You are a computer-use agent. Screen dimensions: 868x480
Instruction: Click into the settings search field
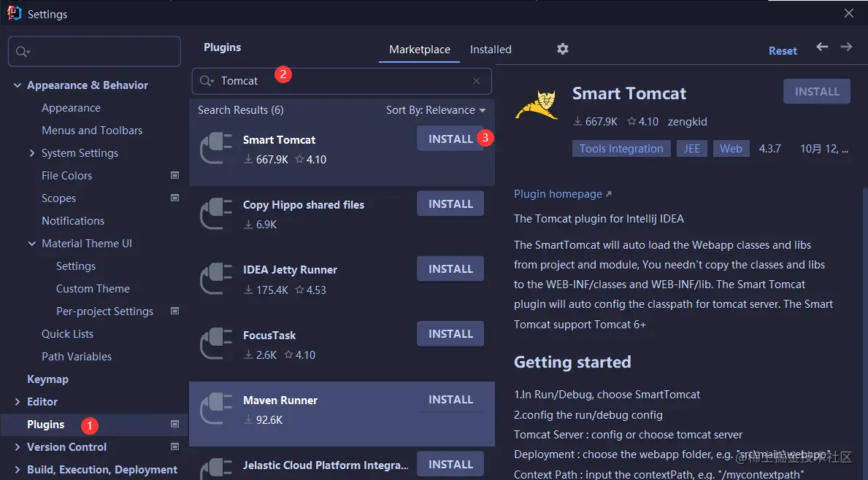pyautogui.click(x=94, y=51)
